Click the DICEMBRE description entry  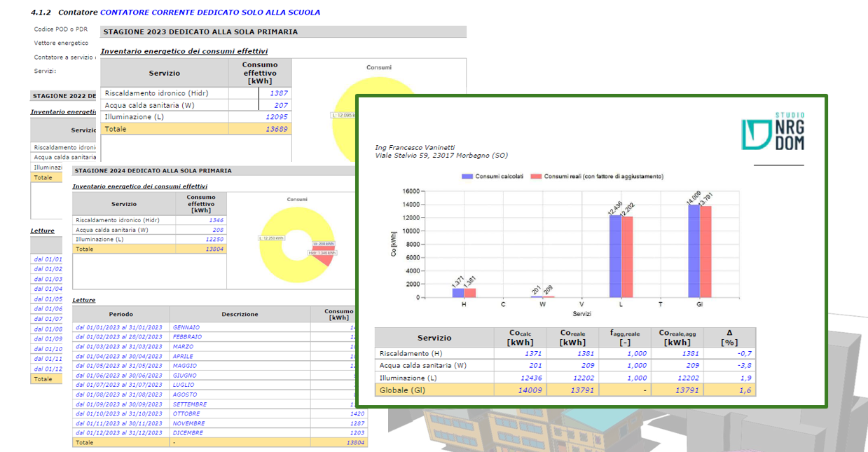(x=188, y=433)
